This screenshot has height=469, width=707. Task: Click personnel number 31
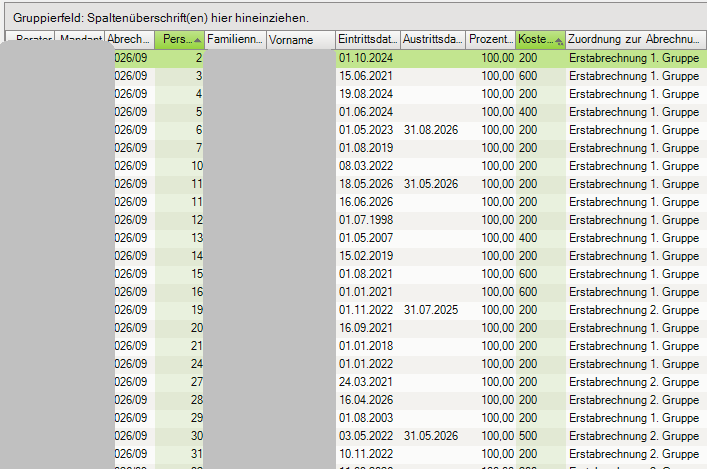pyautogui.click(x=197, y=454)
